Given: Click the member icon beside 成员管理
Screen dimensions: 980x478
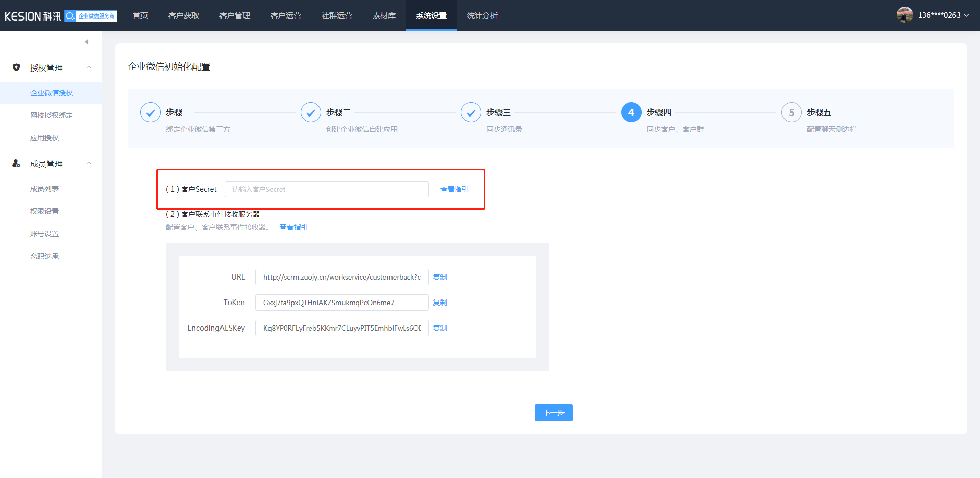Looking at the screenshot, I should click(16, 163).
